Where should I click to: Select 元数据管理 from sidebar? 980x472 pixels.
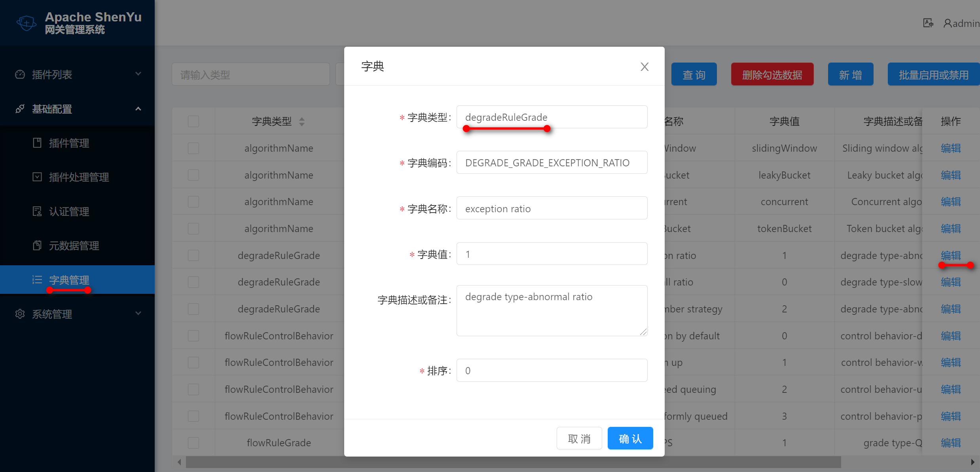[74, 246]
